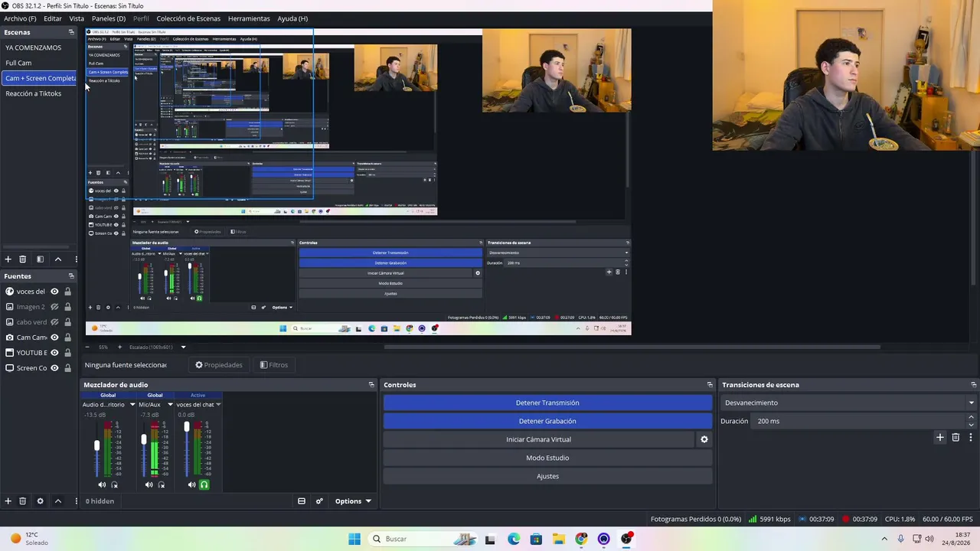The image size is (980, 551).
Task: Open the Audio del escritorio channel dropdown
Action: (132, 405)
